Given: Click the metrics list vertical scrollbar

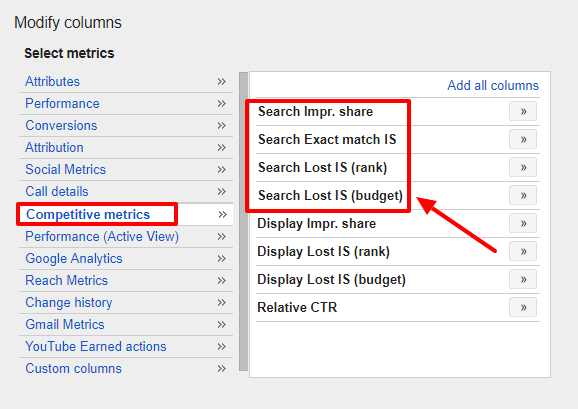Looking at the screenshot, I should click(x=243, y=221).
